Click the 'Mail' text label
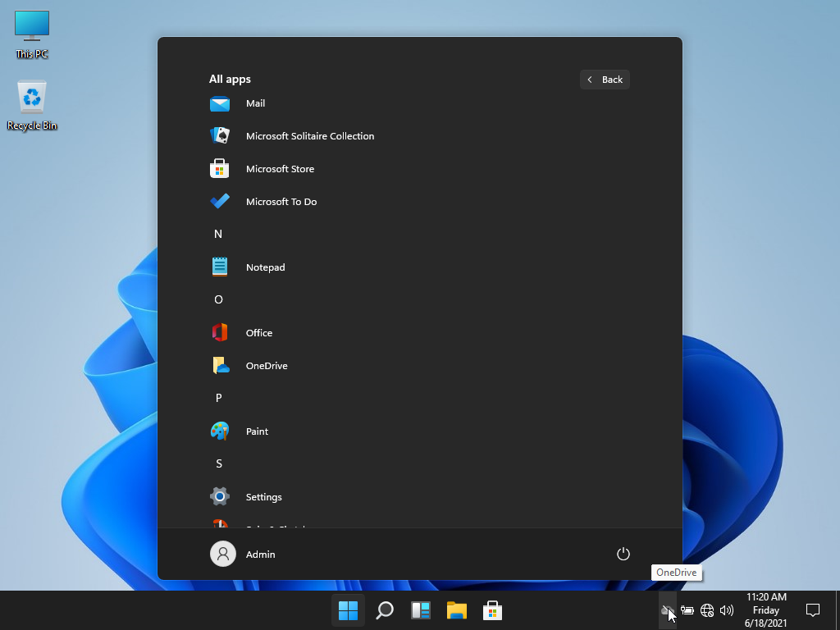This screenshot has width=840, height=630. 256,103
